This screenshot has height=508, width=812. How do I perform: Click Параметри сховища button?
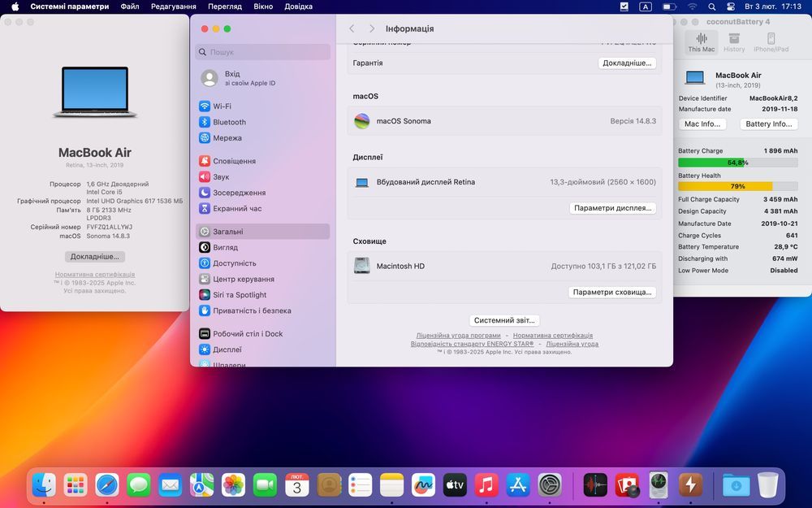click(612, 292)
